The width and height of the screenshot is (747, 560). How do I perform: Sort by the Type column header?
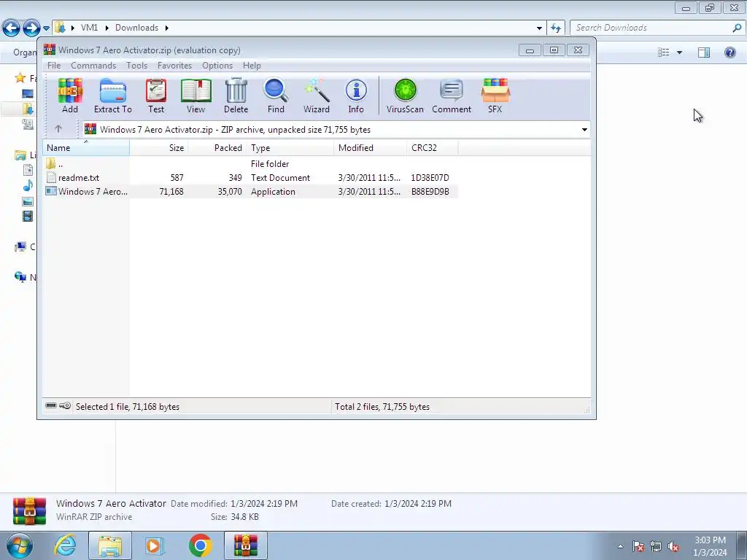click(290, 147)
